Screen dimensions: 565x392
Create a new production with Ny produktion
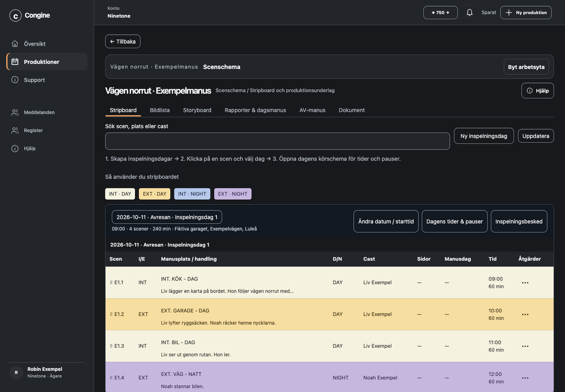pos(526,13)
